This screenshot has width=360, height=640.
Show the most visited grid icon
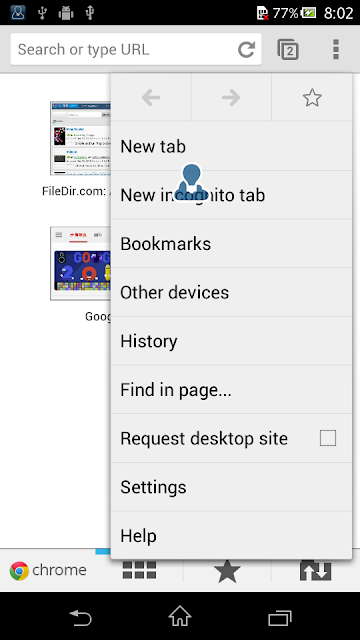point(139,570)
